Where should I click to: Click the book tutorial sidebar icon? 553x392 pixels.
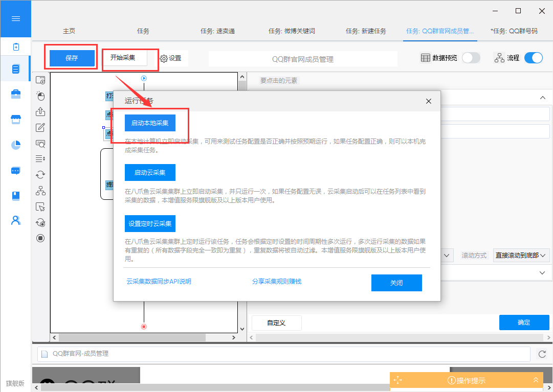pyautogui.click(x=15, y=196)
